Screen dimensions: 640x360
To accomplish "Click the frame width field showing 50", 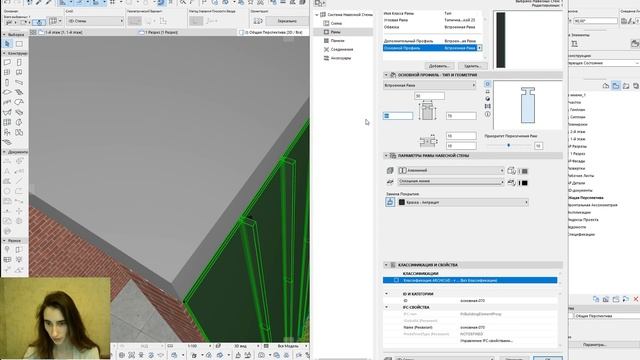I will 429,96.
